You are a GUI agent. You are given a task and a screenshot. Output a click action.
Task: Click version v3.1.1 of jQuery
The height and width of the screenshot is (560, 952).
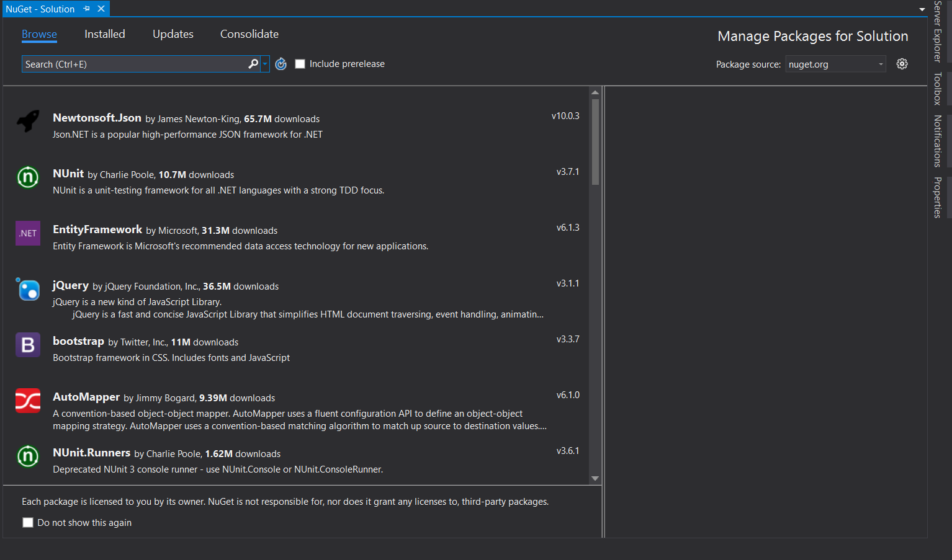(x=568, y=283)
